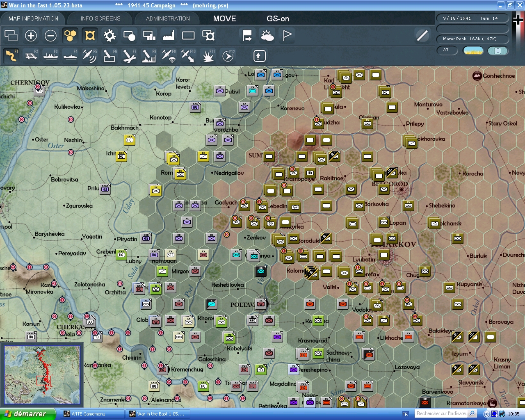Viewport: 525px width, 420px height.
Task: Click the rectangle-with-bar-chart toolbar icon
Action: pos(149,36)
